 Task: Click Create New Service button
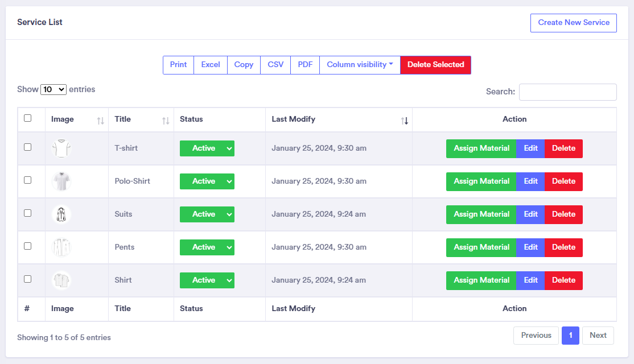coord(573,23)
